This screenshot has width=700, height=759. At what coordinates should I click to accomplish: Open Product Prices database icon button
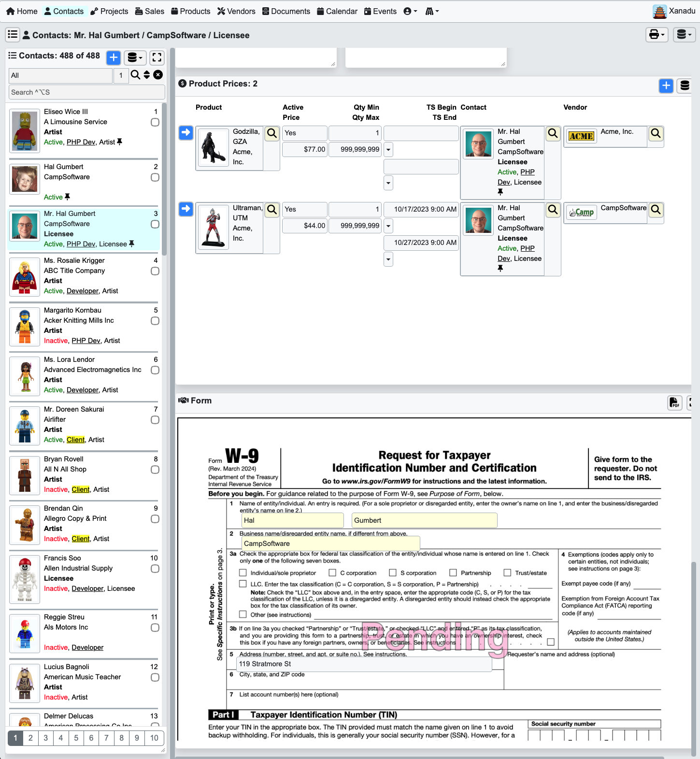685,86
